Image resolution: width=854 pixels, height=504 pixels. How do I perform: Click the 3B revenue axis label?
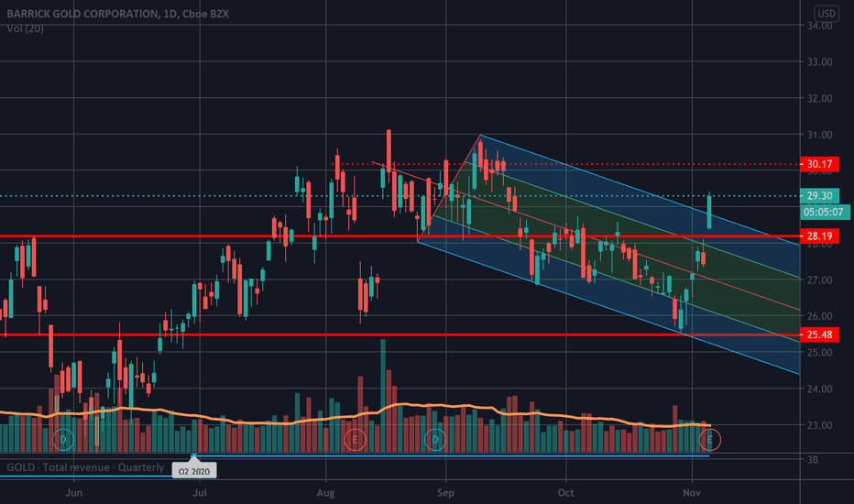[x=812, y=460]
